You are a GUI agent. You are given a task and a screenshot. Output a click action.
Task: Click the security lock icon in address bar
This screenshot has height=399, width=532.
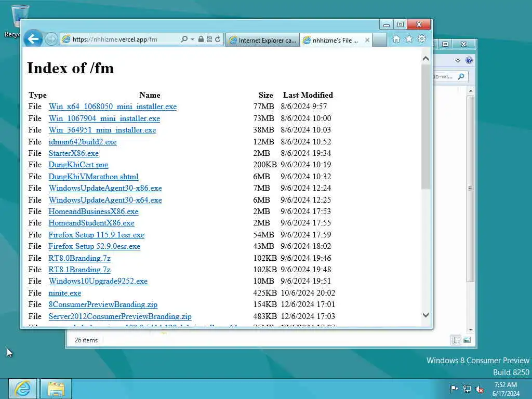201,39
